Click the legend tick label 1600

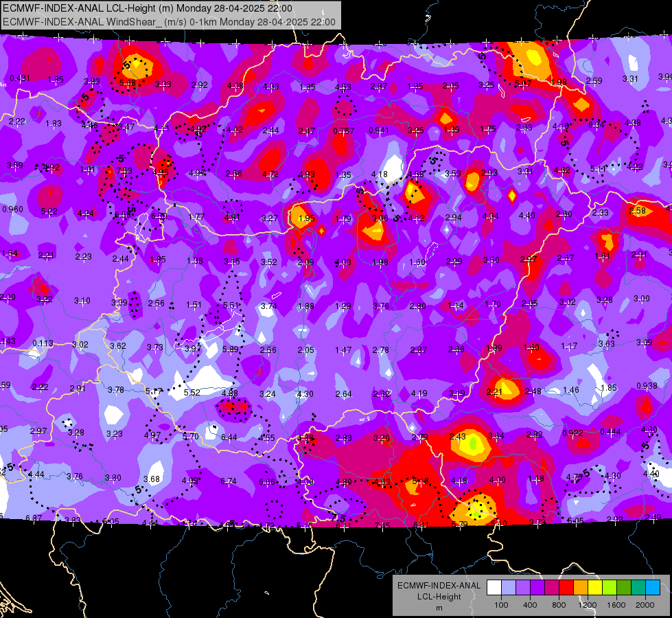(616, 605)
